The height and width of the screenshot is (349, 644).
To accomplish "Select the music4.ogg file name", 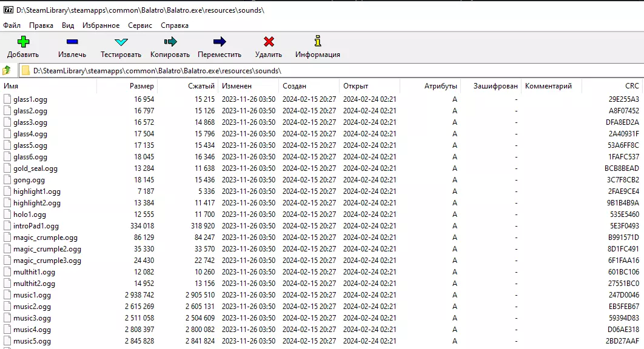I will pos(32,329).
